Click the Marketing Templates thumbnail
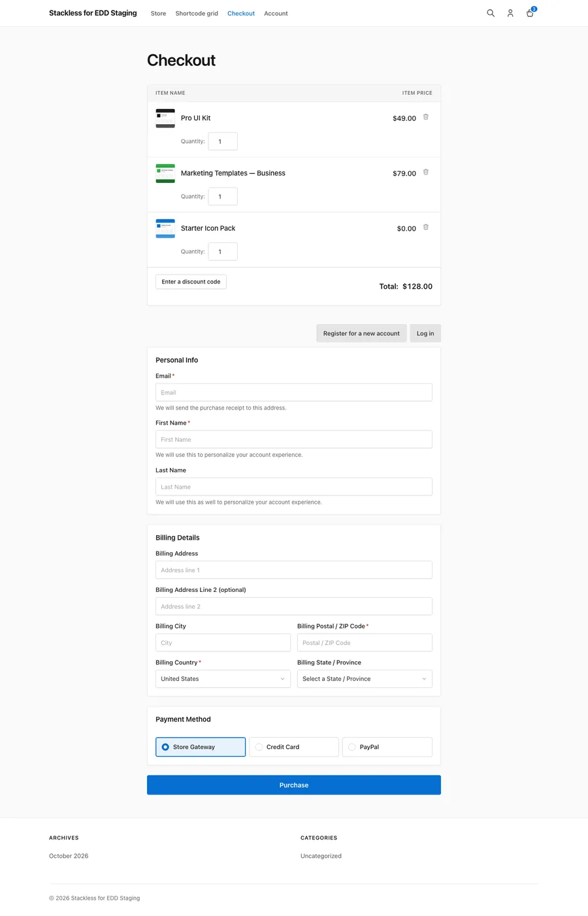 click(x=165, y=173)
